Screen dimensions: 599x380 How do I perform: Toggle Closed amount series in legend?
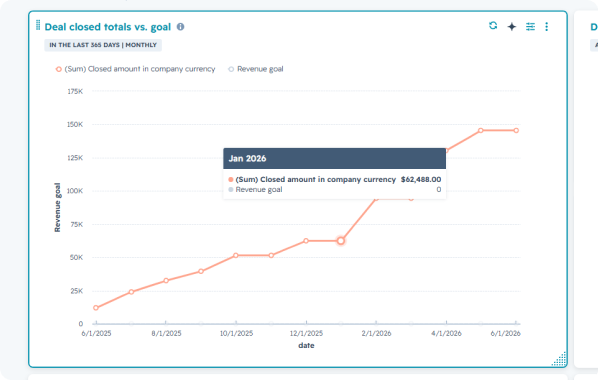(135, 69)
